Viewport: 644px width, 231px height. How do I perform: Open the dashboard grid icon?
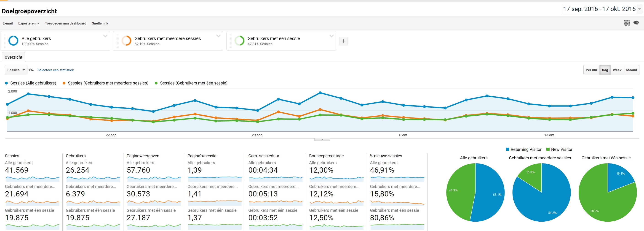point(626,23)
